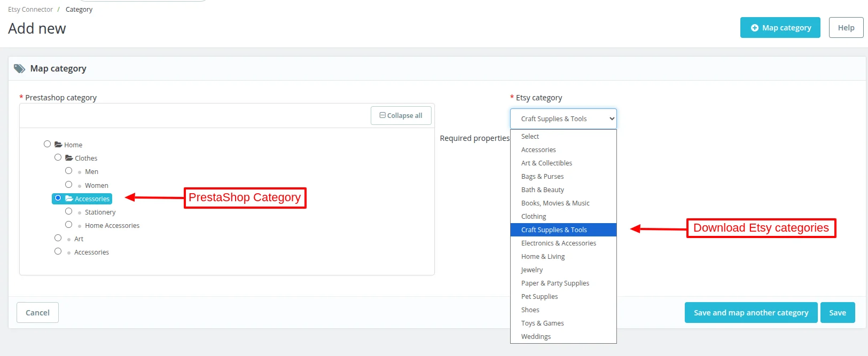The image size is (868, 356).
Task: Click the Save button
Action: 838,313
